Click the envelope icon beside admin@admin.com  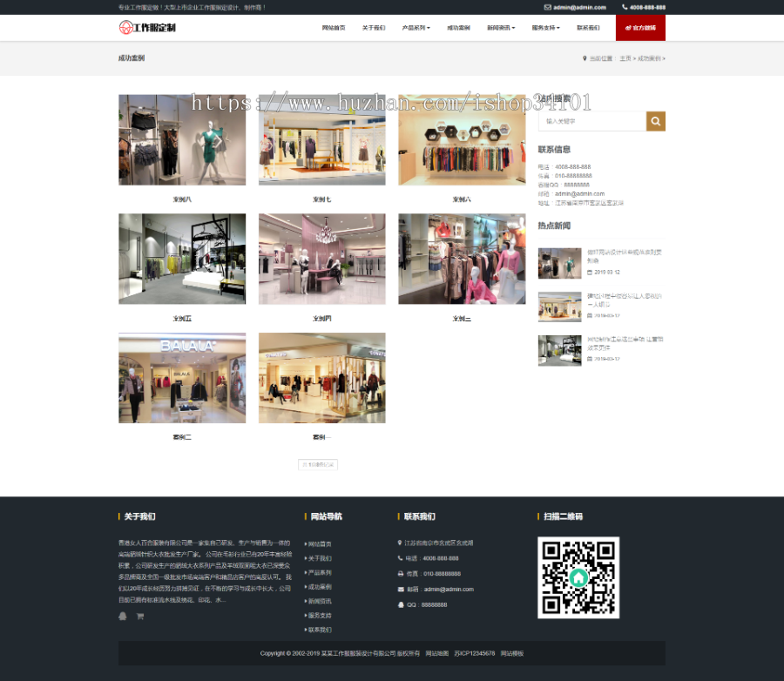point(545,7)
